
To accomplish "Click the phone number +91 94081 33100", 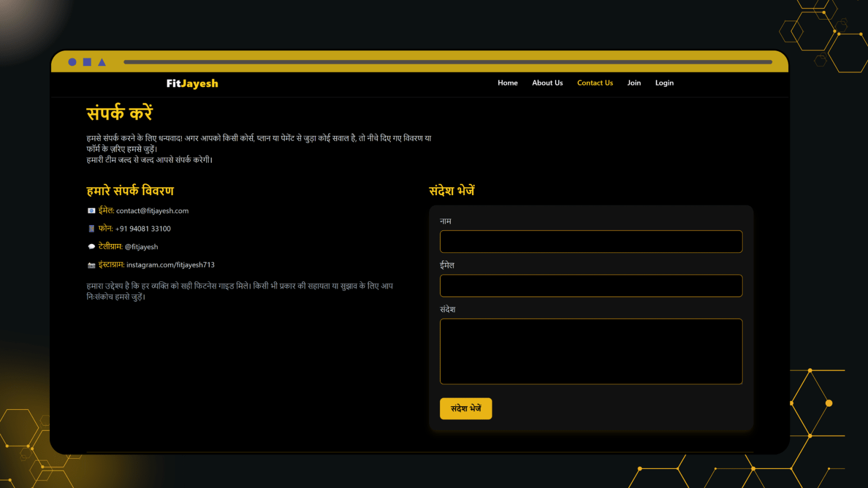I will coord(143,229).
